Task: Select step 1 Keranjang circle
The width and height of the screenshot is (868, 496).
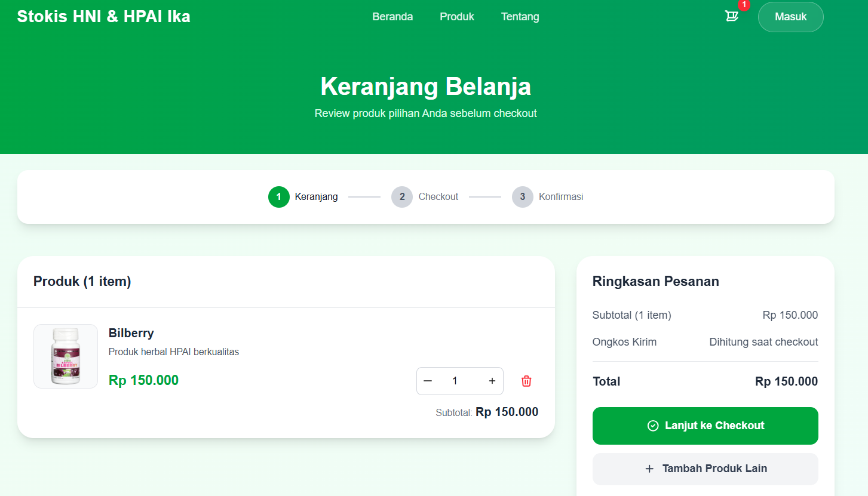Action: 279,196
